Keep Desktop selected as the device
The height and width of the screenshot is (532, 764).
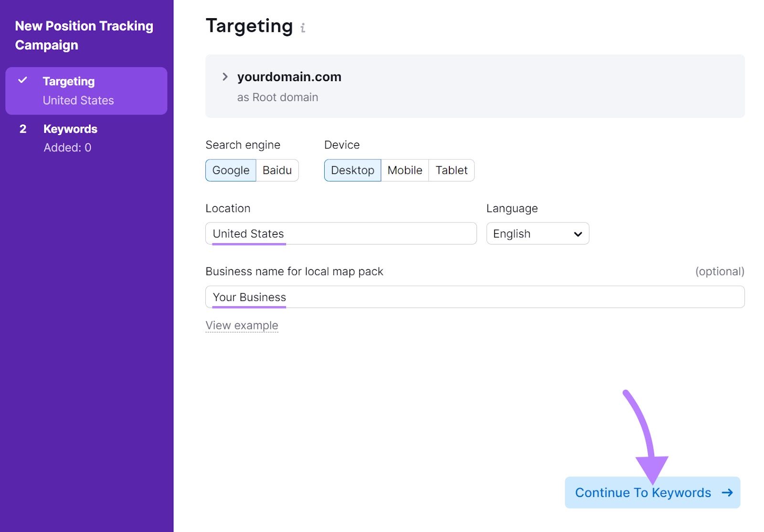(x=352, y=170)
